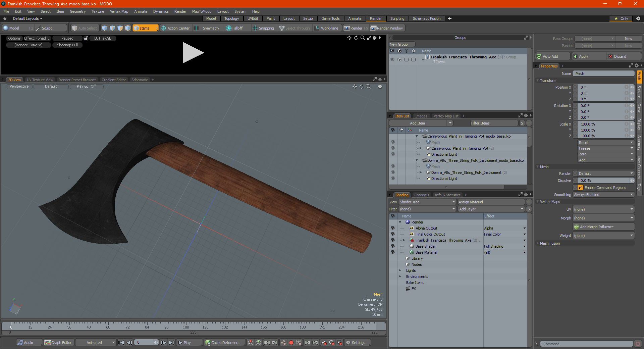Image resolution: width=644 pixels, height=349 pixels.
Task: Open Action Center options
Action: 175,28
